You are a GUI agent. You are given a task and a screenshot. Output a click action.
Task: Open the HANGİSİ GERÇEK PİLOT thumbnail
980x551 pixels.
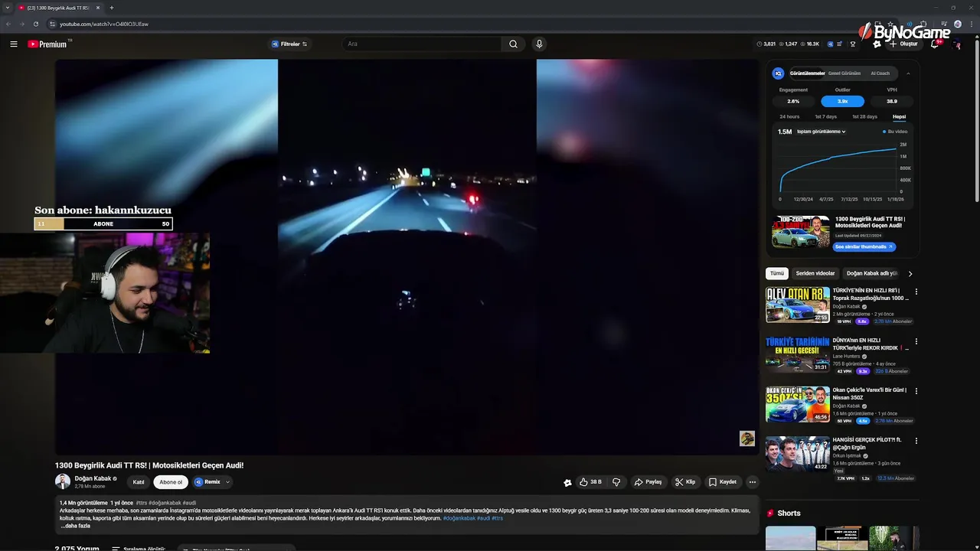[798, 454]
